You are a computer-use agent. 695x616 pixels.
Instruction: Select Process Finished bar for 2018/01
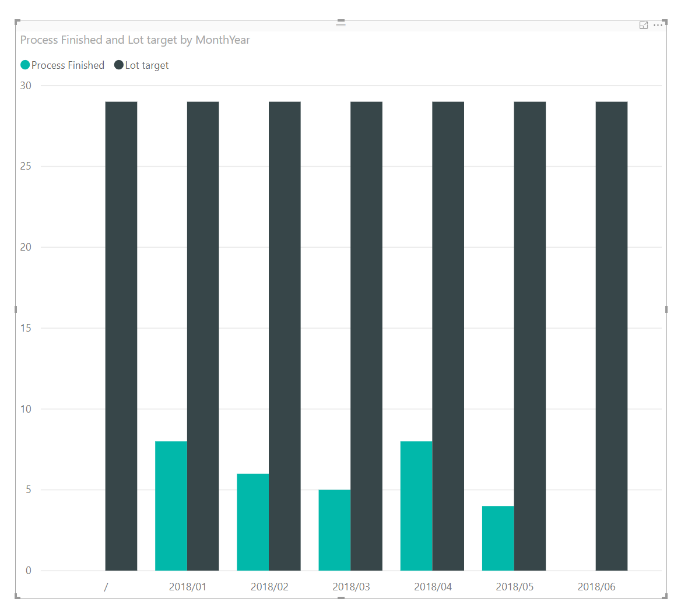coord(171,506)
